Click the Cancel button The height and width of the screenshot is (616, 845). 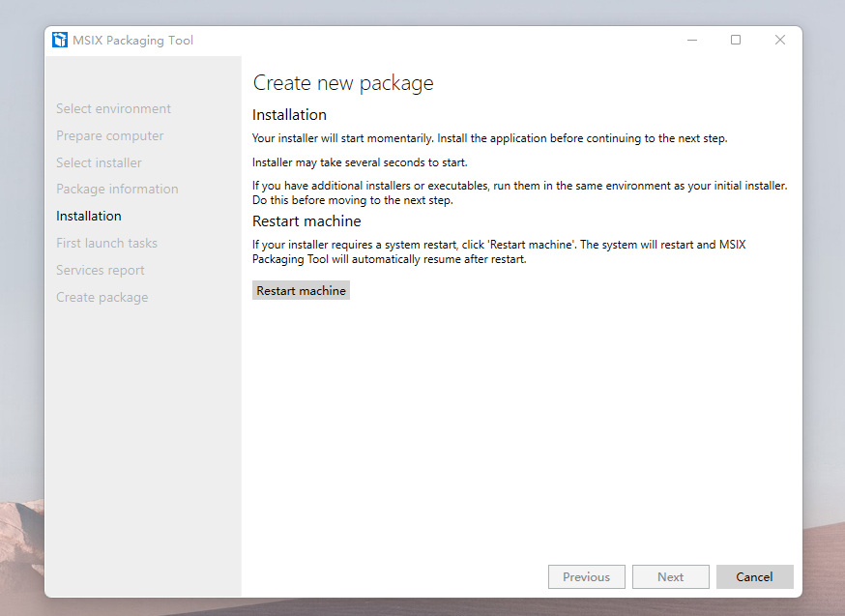tap(754, 576)
